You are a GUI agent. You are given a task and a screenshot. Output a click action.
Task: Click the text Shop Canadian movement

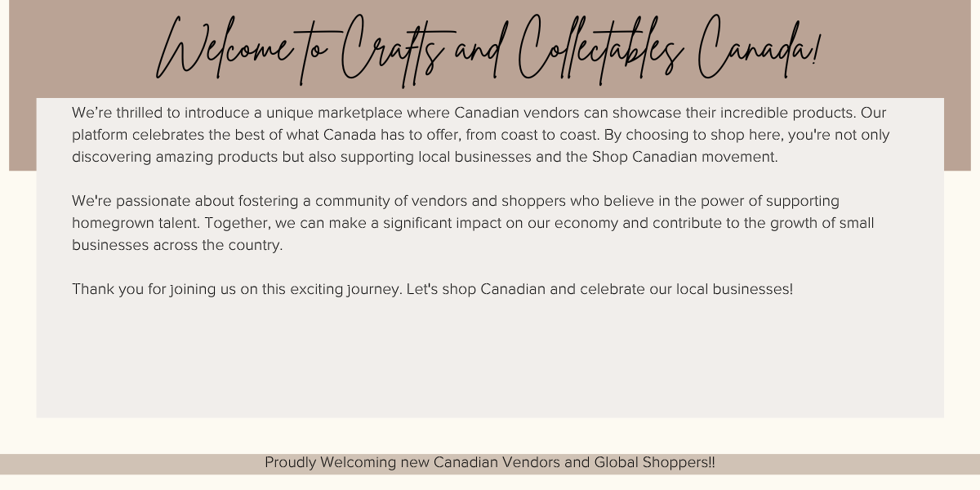click(x=684, y=157)
